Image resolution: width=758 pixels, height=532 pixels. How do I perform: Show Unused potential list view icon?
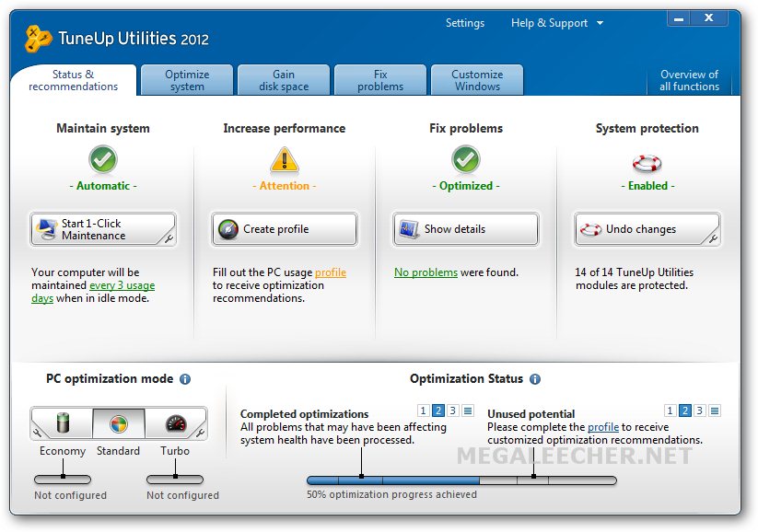point(715,411)
